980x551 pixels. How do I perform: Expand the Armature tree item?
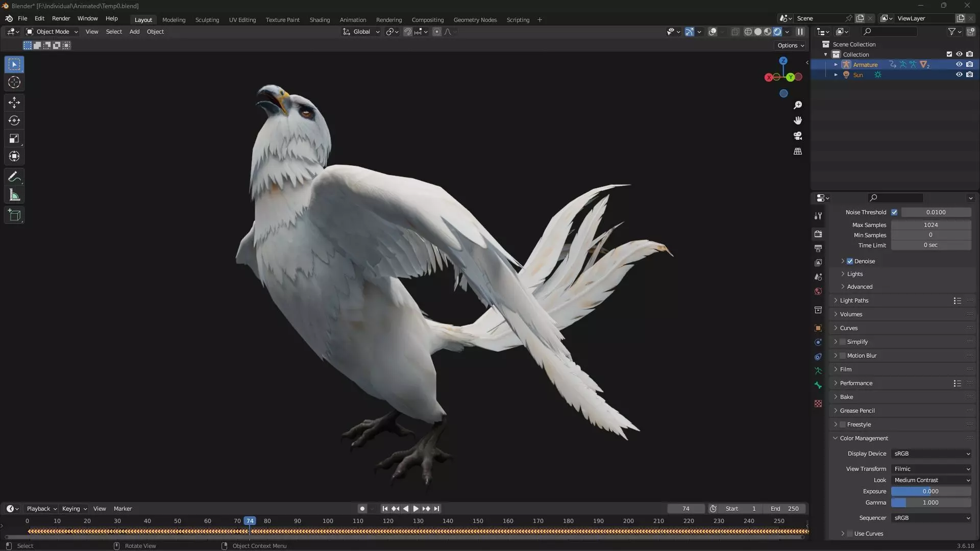click(x=836, y=64)
